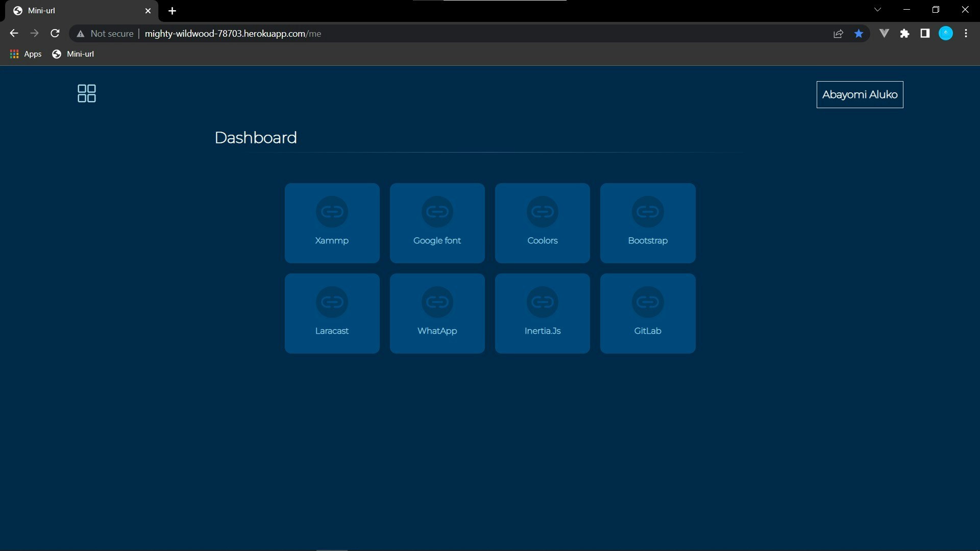Restore down the browser window
The height and width of the screenshot is (551, 980).
coord(936,10)
